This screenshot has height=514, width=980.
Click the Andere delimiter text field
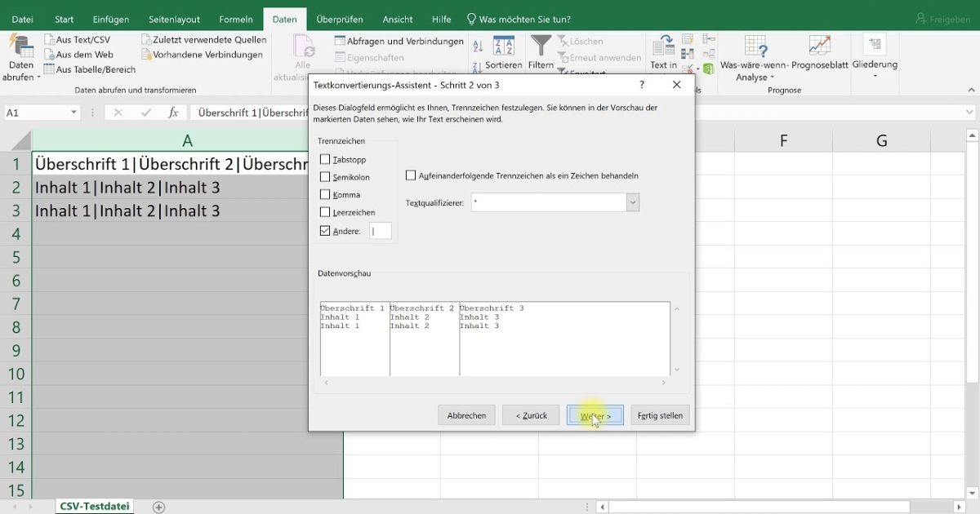point(381,232)
